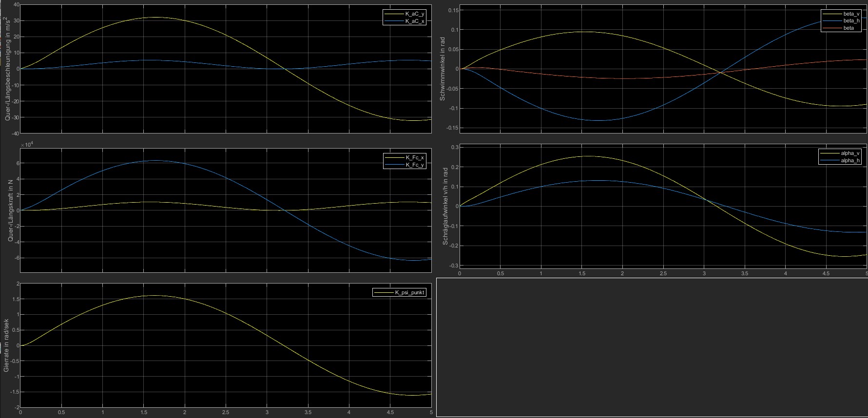
Task: Click the Schwimmwinkel in rad axis label
Action: [x=443, y=69]
